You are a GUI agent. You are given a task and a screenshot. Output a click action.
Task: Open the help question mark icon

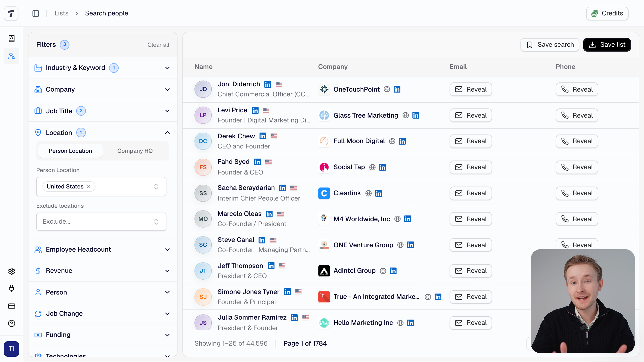pyautogui.click(x=12, y=323)
